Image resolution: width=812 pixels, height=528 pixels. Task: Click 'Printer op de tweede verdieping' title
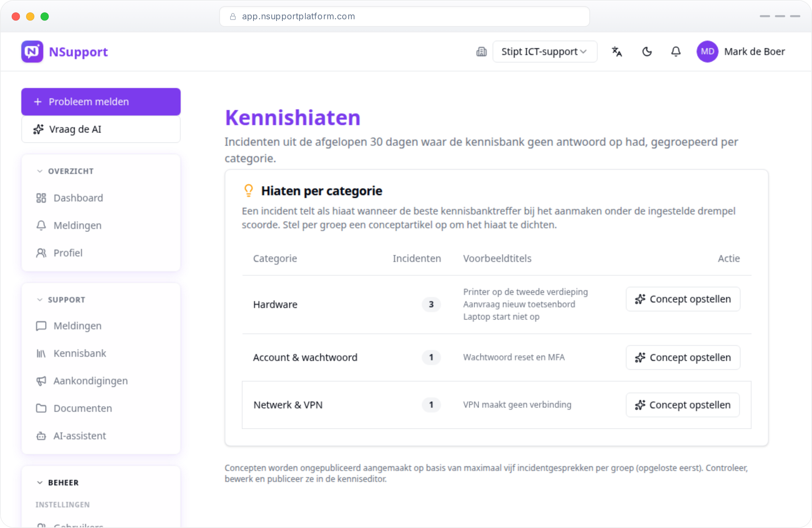(526, 292)
